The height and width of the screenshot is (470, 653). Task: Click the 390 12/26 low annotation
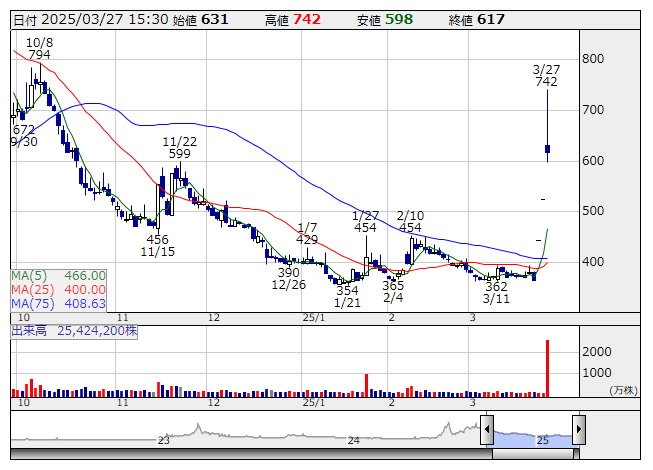pos(289,279)
